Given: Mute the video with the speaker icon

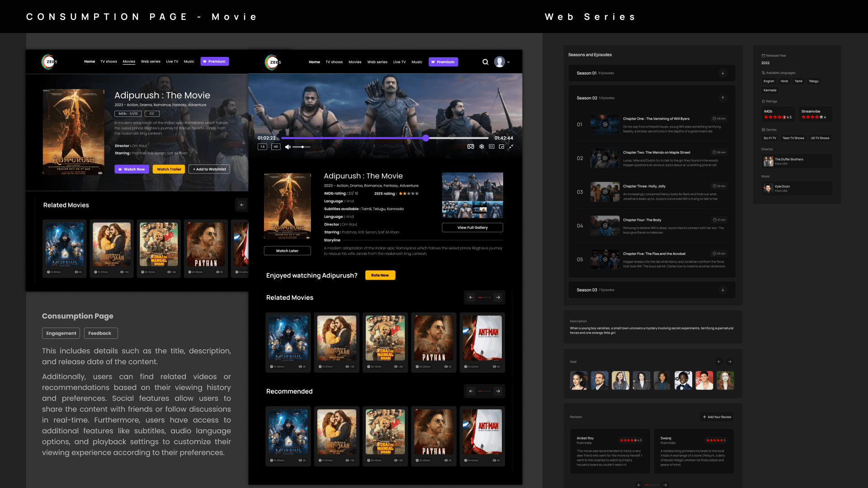Looking at the screenshot, I should coord(288,147).
